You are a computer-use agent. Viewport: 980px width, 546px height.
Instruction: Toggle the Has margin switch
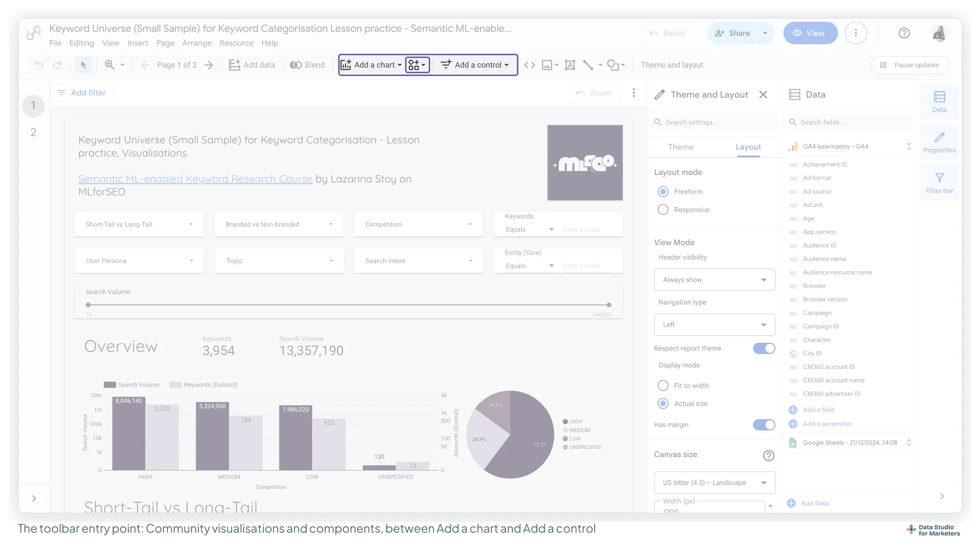point(764,425)
